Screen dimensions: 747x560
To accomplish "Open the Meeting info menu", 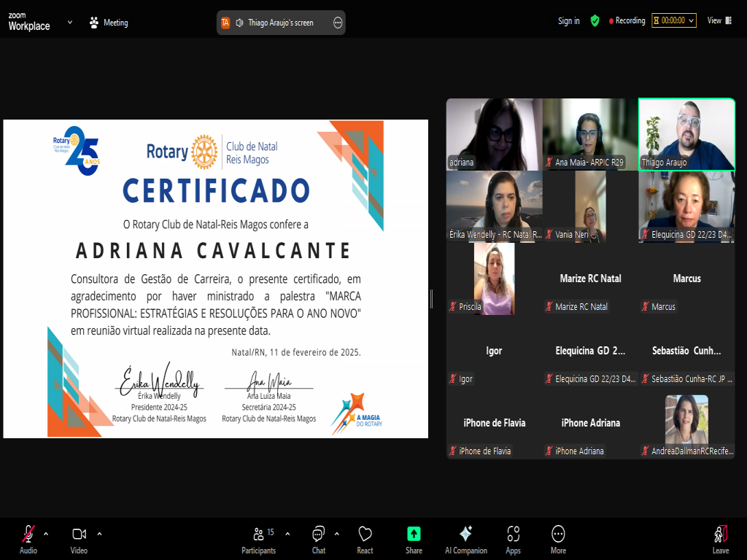I will tap(109, 23).
